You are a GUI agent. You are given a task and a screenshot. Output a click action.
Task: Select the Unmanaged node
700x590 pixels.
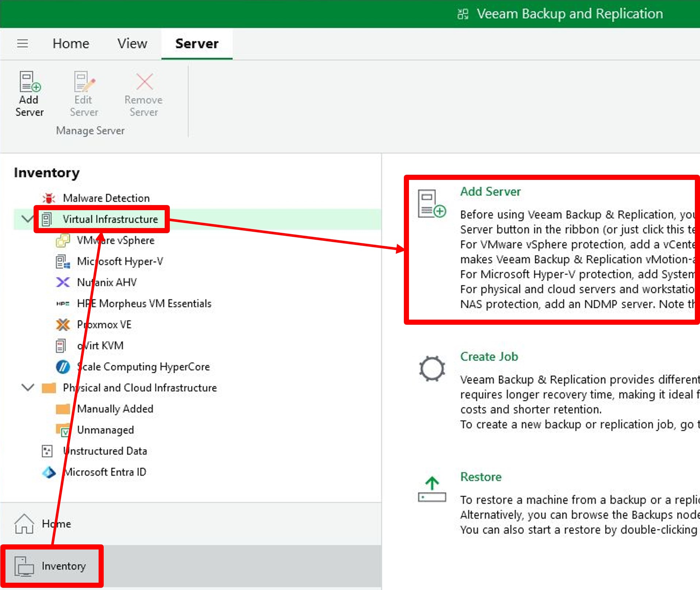click(x=106, y=430)
